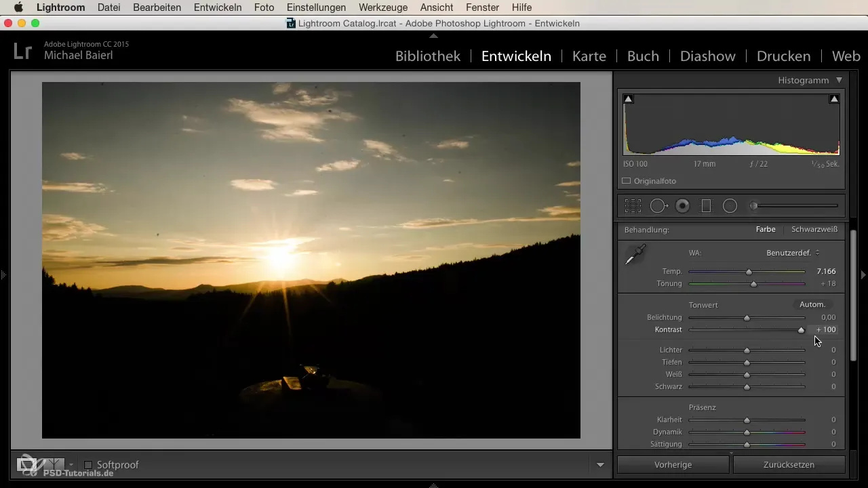Adjust the Klarheit slider handle

click(747, 420)
